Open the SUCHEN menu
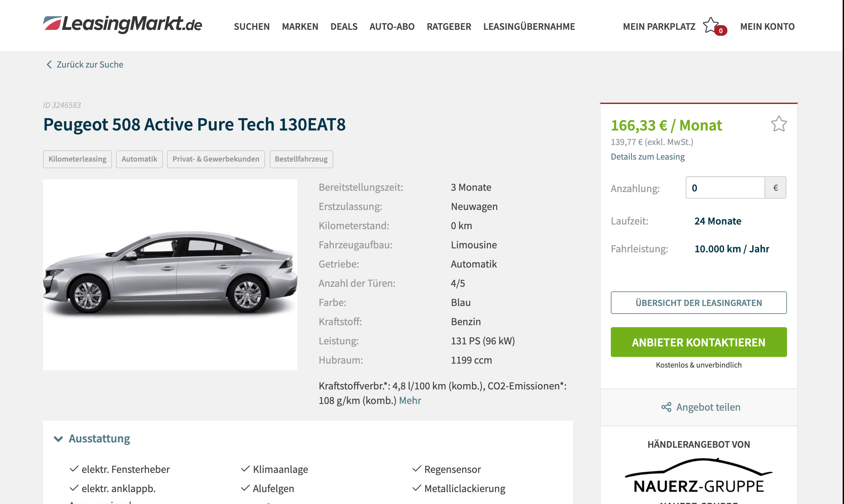Image resolution: width=844 pixels, height=504 pixels. pyautogui.click(x=252, y=26)
